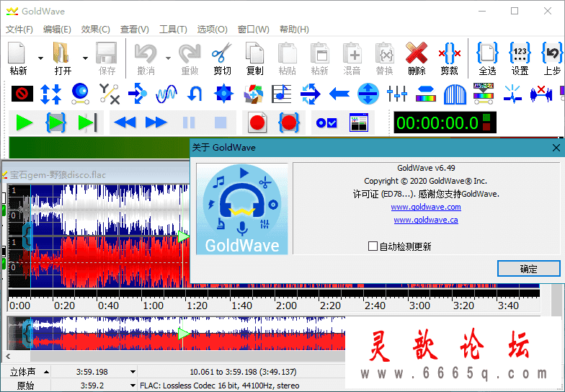Viewport: 565px width, 392px height.
Task: Open www.goldwave.ca link
Action: point(426,220)
